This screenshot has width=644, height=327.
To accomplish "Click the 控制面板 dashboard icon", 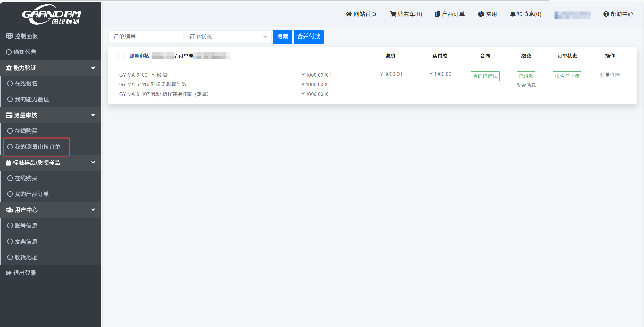I will coord(9,36).
